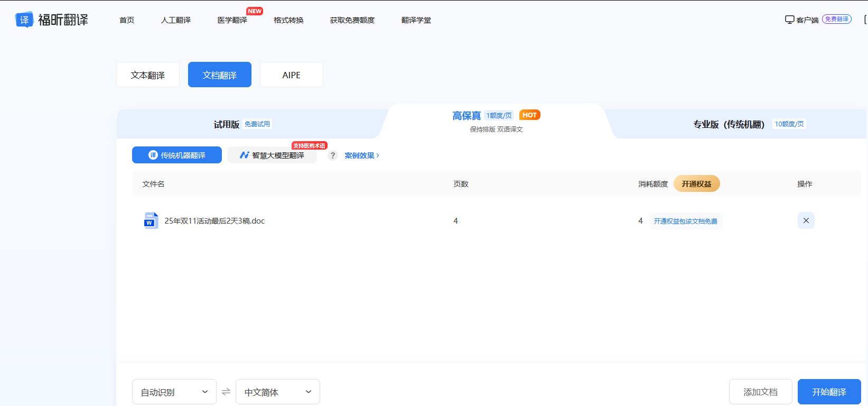Expand the 案例效果 examples link
This screenshot has width=868, height=406.
(362, 155)
